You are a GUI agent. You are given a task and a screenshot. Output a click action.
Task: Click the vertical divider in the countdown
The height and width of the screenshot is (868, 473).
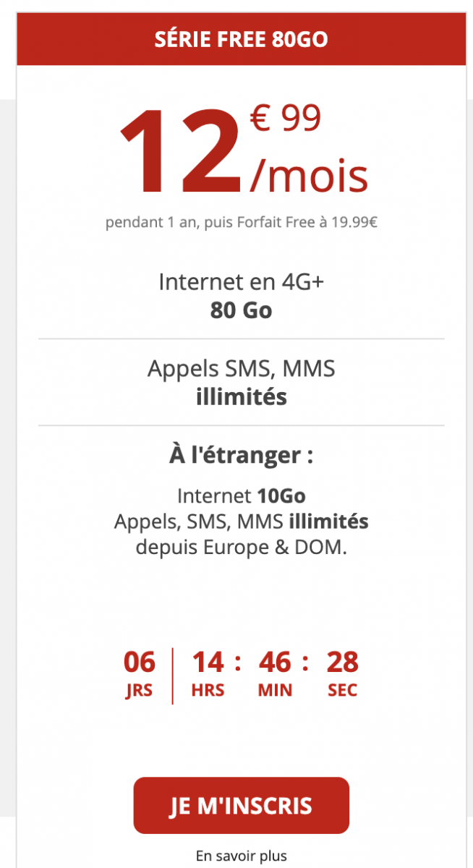pos(173,676)
